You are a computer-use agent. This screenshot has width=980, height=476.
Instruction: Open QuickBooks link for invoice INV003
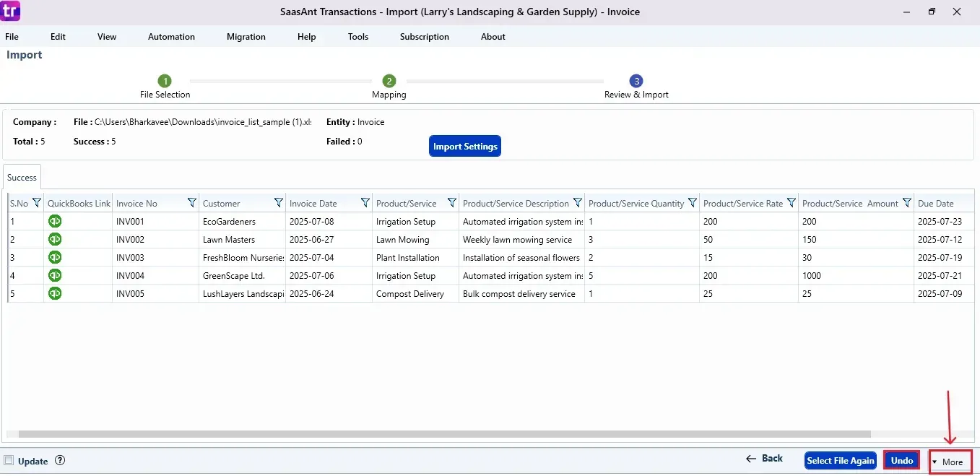pos(55,257)
